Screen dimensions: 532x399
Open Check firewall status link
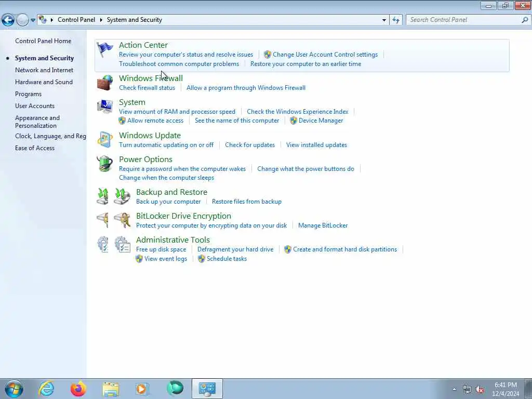click(x=147, y=88)
